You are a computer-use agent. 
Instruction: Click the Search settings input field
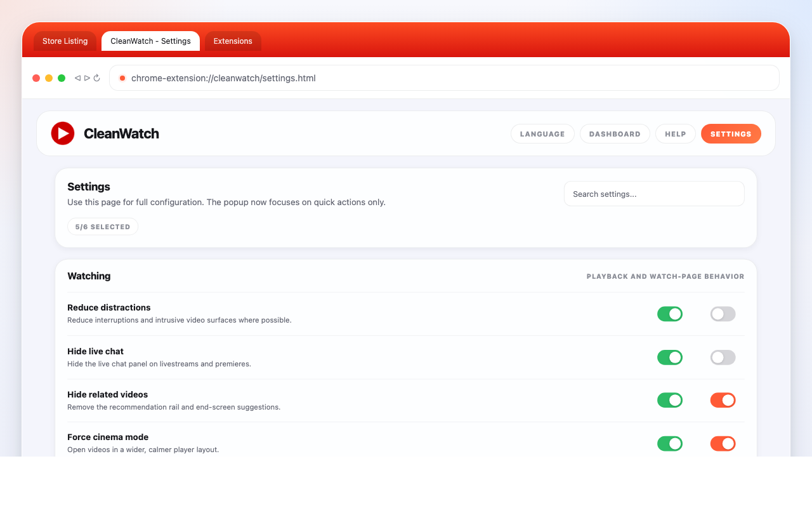point(653,194)
